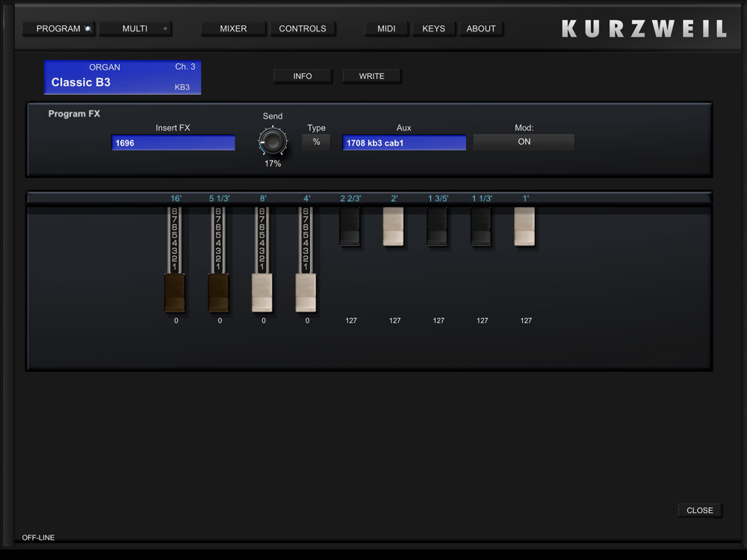Click the 2' white drawbar
747x560 pixels.
pos(394,226)
